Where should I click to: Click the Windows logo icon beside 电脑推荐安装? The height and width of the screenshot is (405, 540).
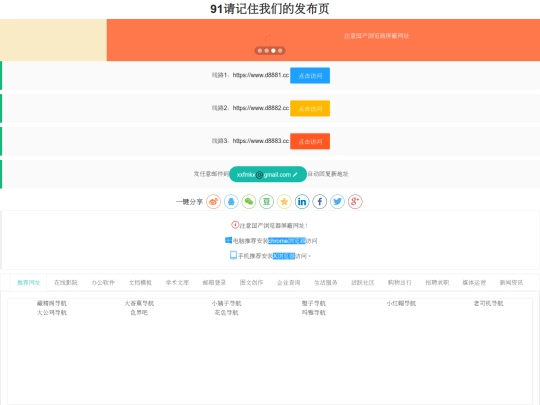pos(228,240)
